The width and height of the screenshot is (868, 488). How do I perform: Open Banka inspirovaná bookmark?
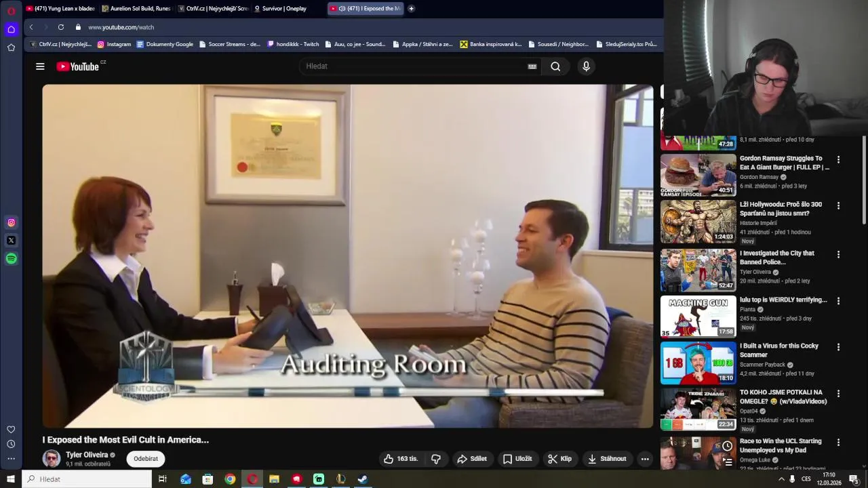click(x=491, y=44)
